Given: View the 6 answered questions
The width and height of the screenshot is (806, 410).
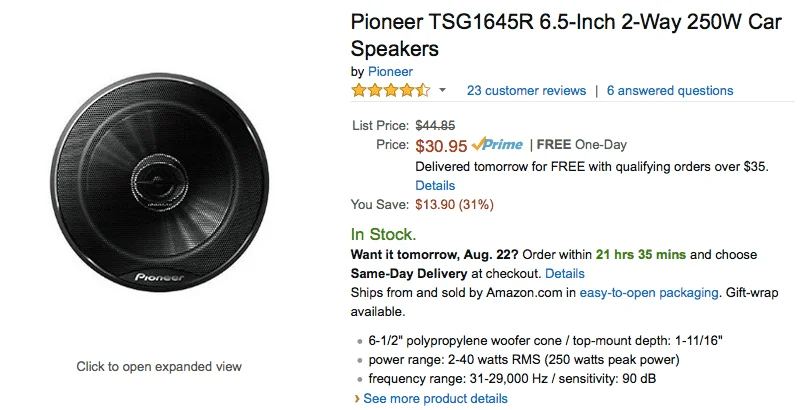Looking at the screenshot, I should (x=670, y=91).
